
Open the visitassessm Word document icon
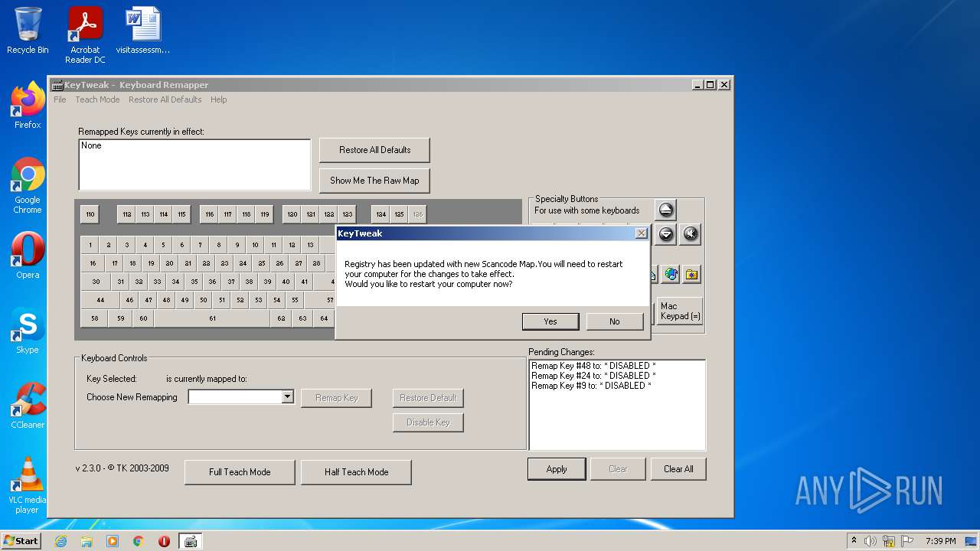[x=143, y=31]
